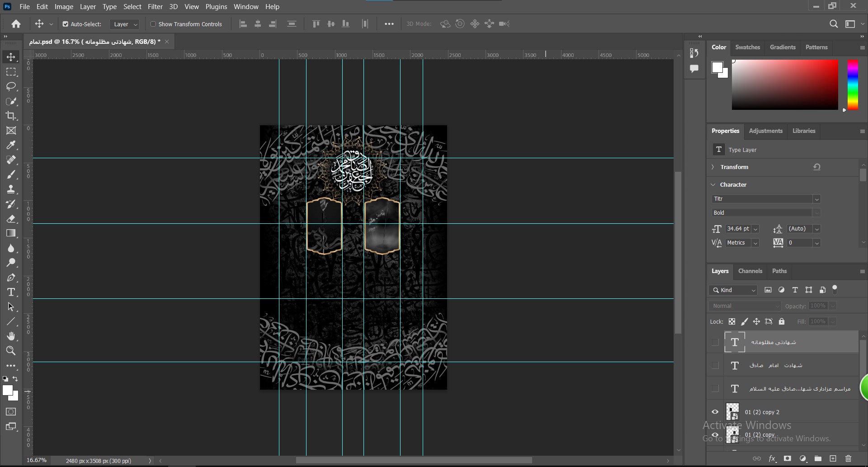Open the layer filter Kind dropdown
This screenshot has width=868, height=467.
click(734, 290)
